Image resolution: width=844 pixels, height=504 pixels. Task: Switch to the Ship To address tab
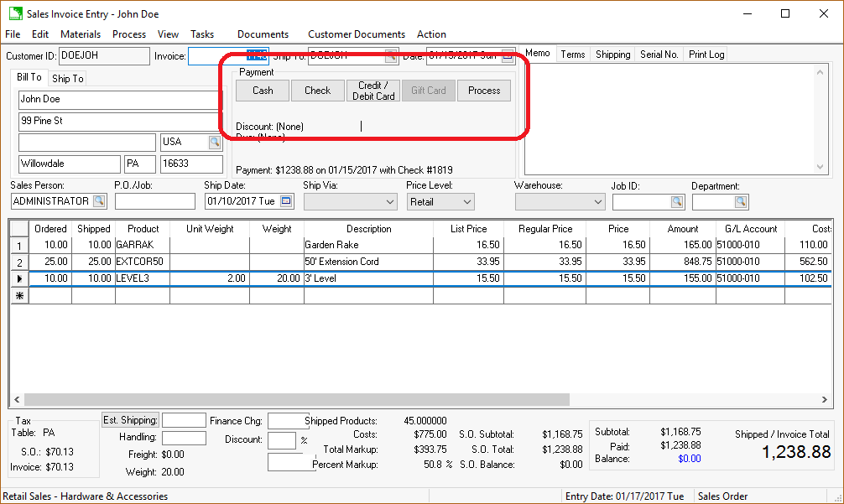point(67,79)
